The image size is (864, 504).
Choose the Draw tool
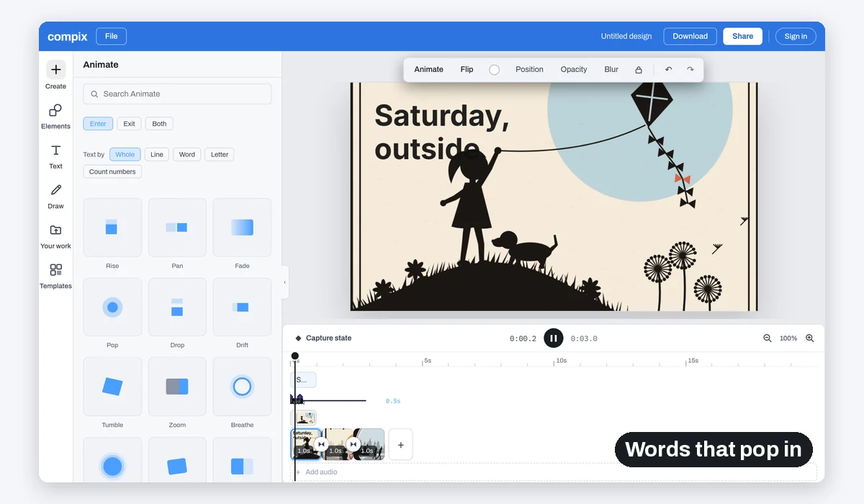pyautogui.click(x=55, y=195)
